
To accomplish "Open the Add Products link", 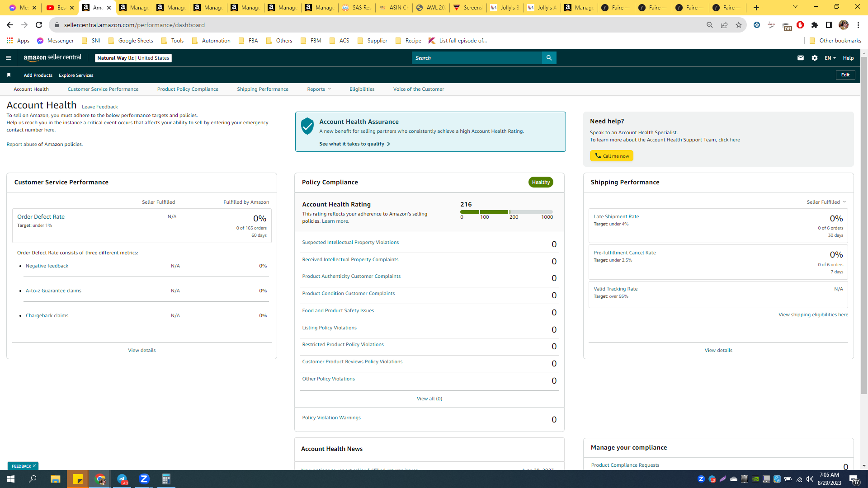I will point(38,75).
